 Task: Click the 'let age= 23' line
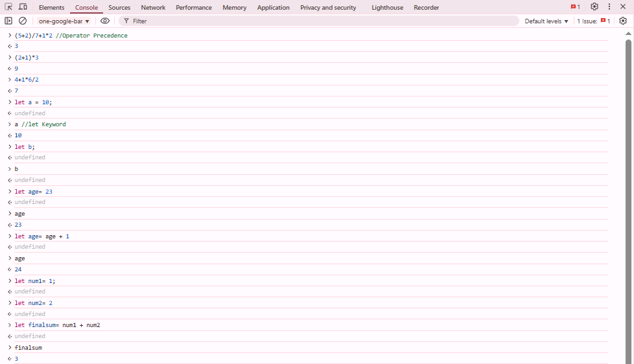(34, 192)
